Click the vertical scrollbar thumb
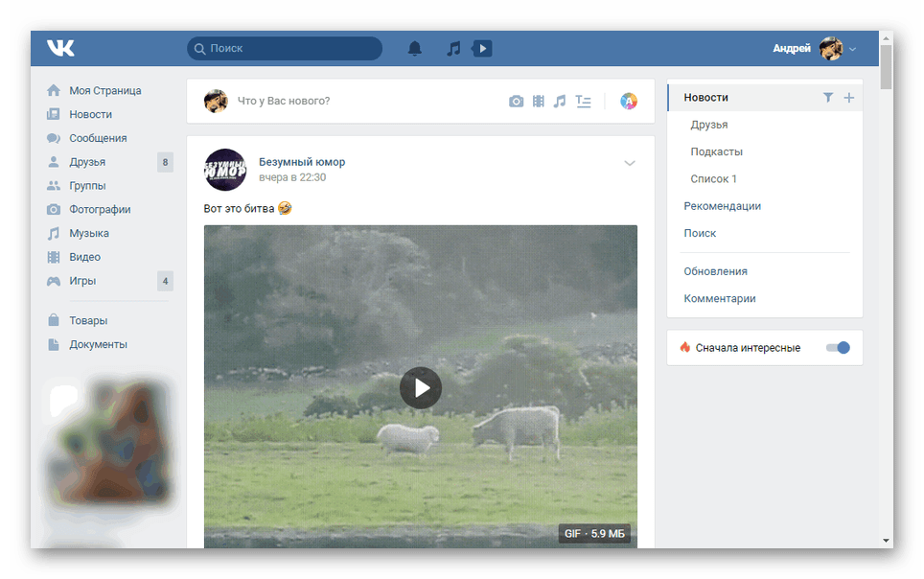Screen dimensions: 924x579 886,67
